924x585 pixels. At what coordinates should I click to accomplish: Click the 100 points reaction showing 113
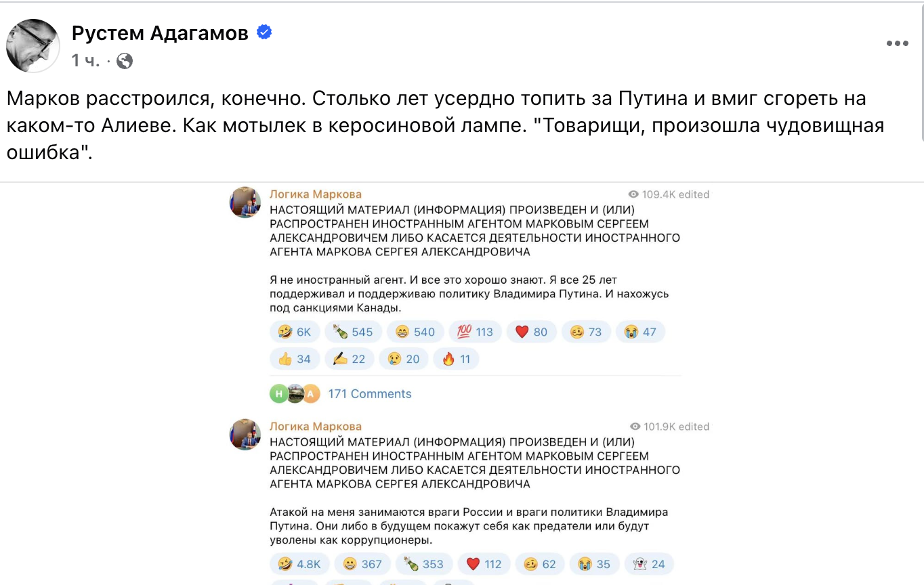[475, 332]
